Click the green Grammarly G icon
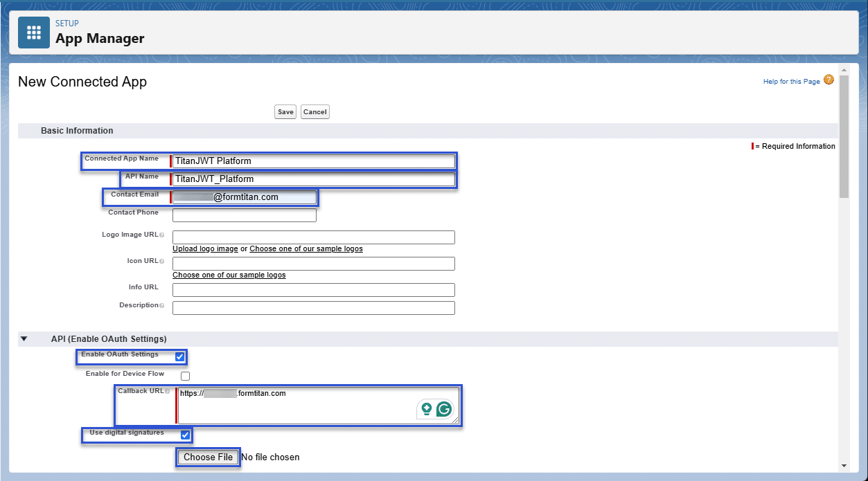 444,408
